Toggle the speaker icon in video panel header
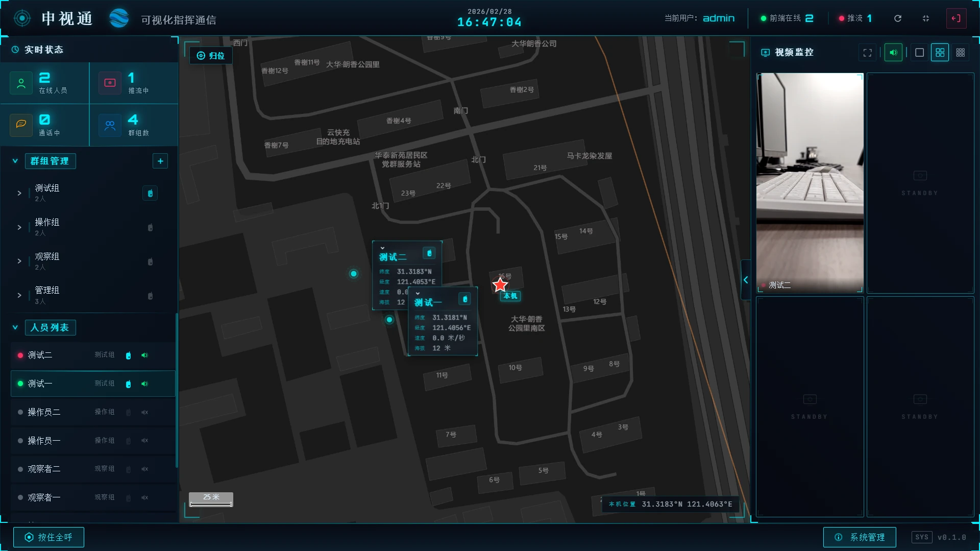This screenshot has width=980, height=551. 893,52
